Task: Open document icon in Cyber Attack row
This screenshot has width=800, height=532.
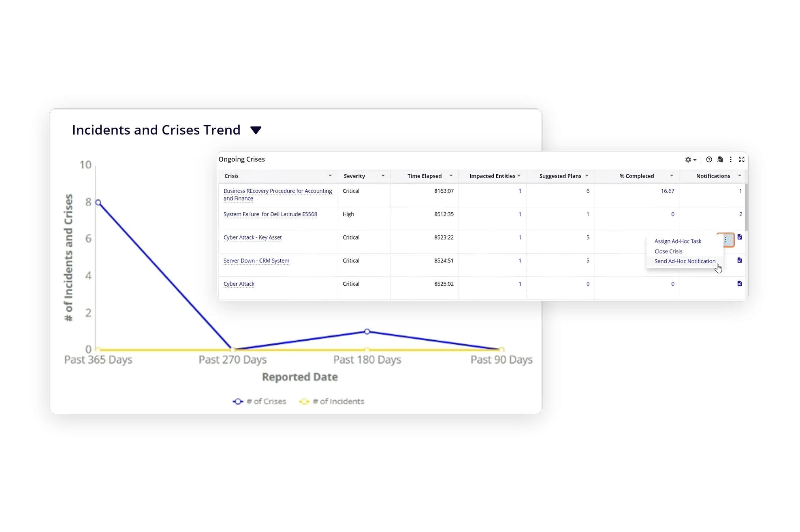Action: [740, 284]
